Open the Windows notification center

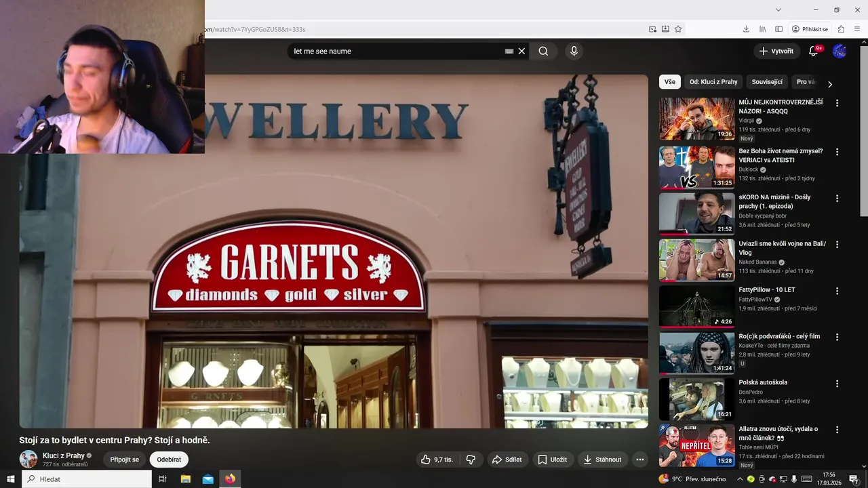pos(854,479)
